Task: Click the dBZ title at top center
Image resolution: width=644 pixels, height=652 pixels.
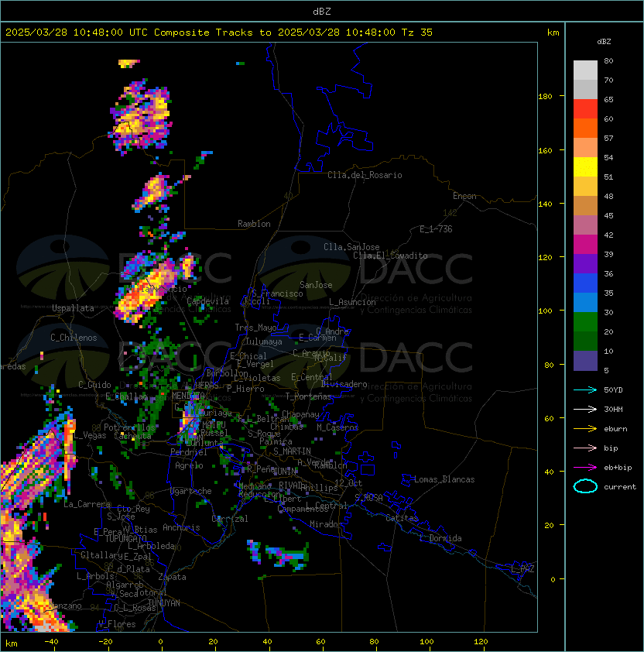Action: [x=322, y=12]
